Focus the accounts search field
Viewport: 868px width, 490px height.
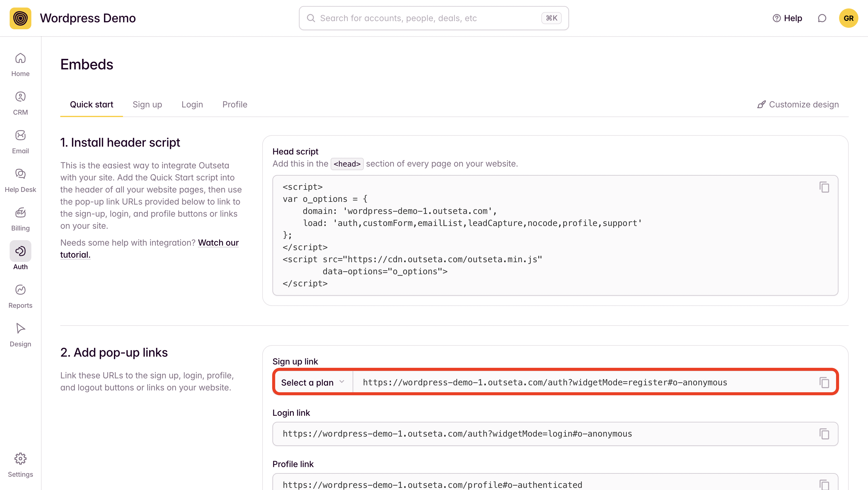tap(428, 18)
